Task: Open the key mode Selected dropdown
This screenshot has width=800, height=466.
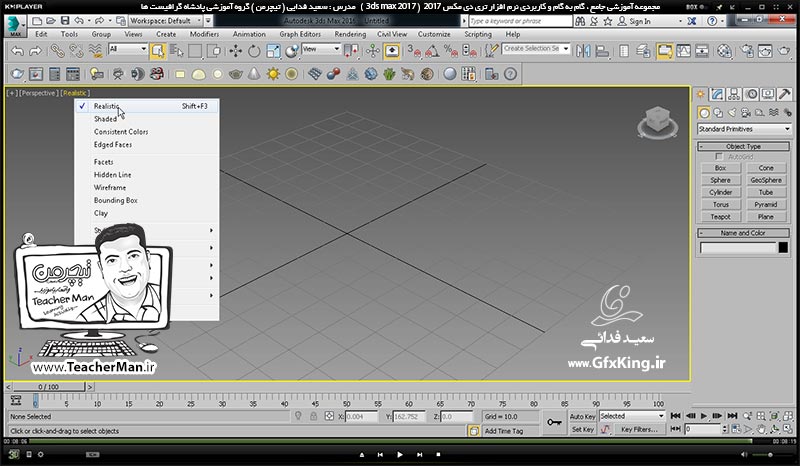Action: point(632,416)
